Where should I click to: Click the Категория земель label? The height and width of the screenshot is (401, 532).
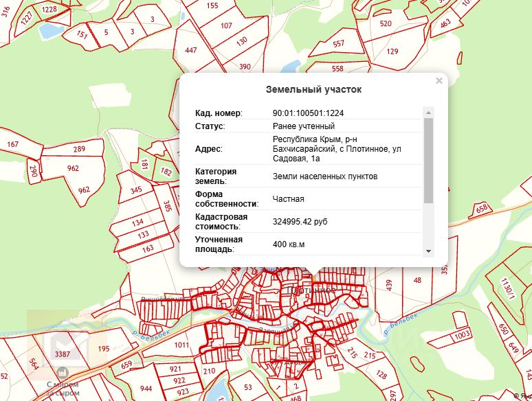pyautogui.click(x=216, y=176)
